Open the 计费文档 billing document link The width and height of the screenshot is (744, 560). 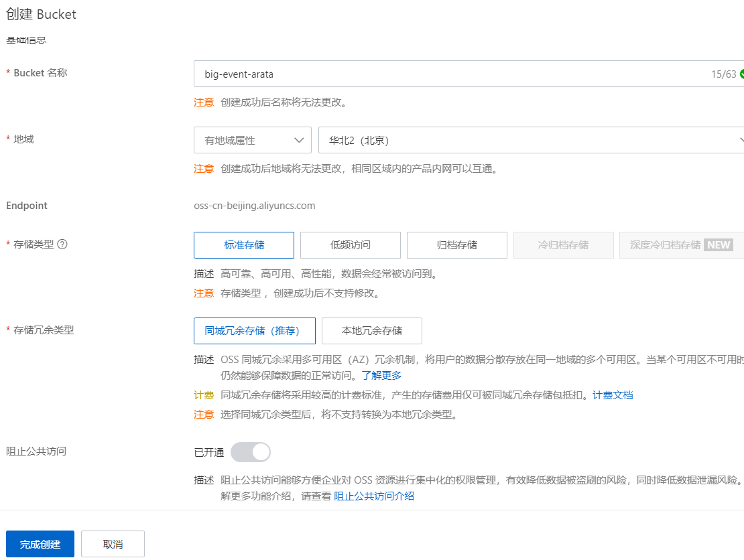pyautogui.click(x=613, y=395)
